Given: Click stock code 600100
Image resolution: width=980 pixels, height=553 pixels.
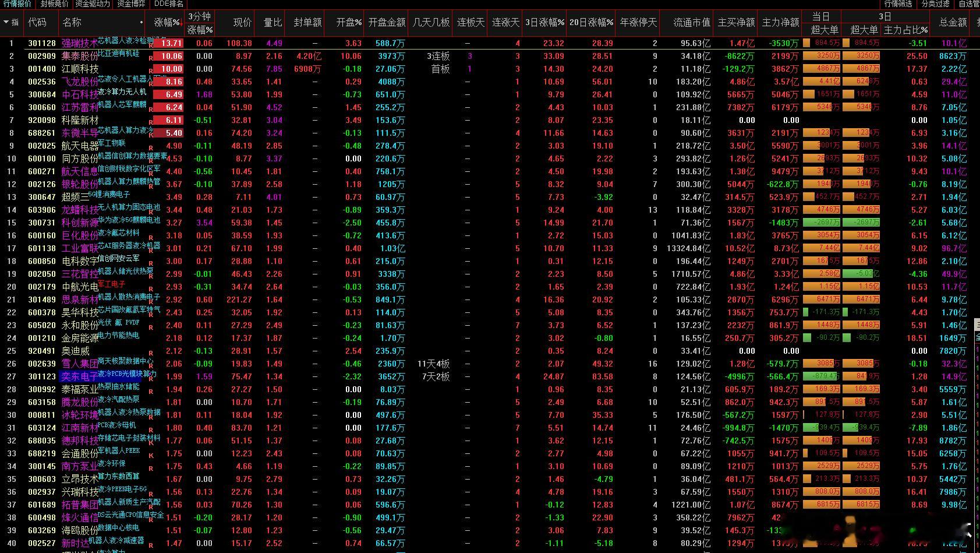Looking at the screenshot, I should click(42, 158).
